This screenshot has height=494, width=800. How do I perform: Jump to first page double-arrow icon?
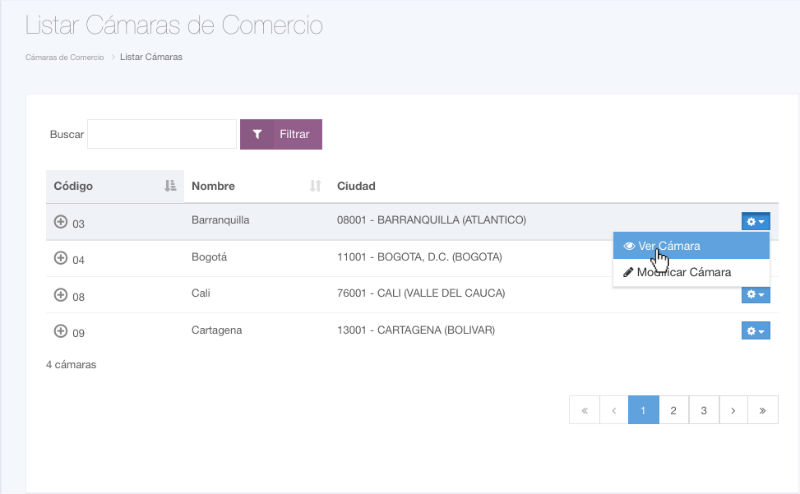click(583, 410)
